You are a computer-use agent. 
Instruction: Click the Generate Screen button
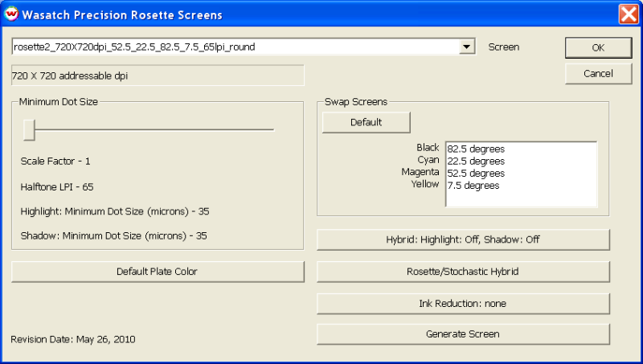[x=463, y=334]
